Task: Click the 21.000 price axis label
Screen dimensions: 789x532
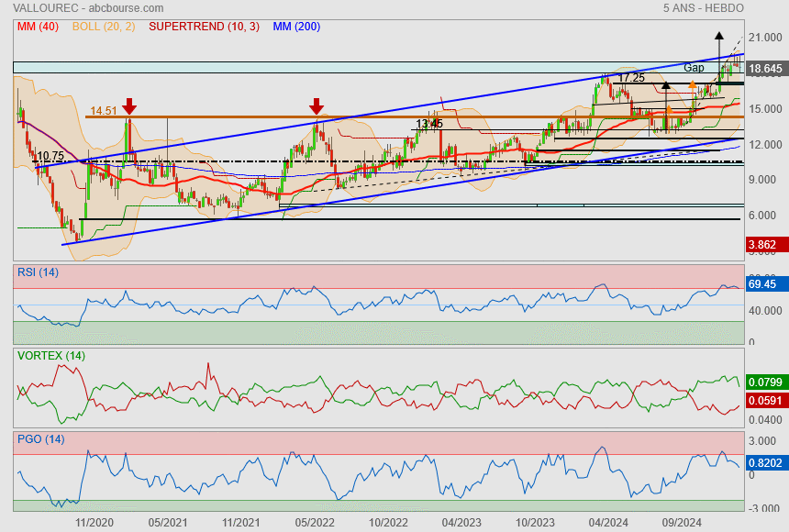Action: (765, 38)
